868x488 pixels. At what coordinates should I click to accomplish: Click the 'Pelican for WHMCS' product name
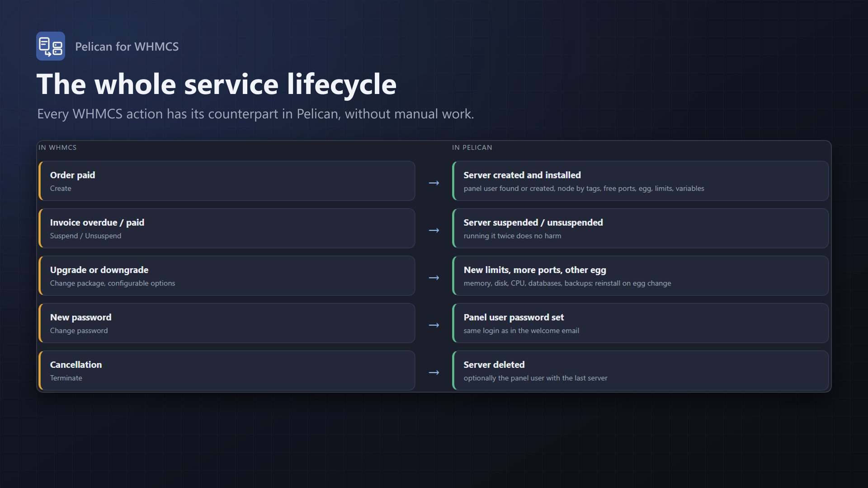coord(127,47)
